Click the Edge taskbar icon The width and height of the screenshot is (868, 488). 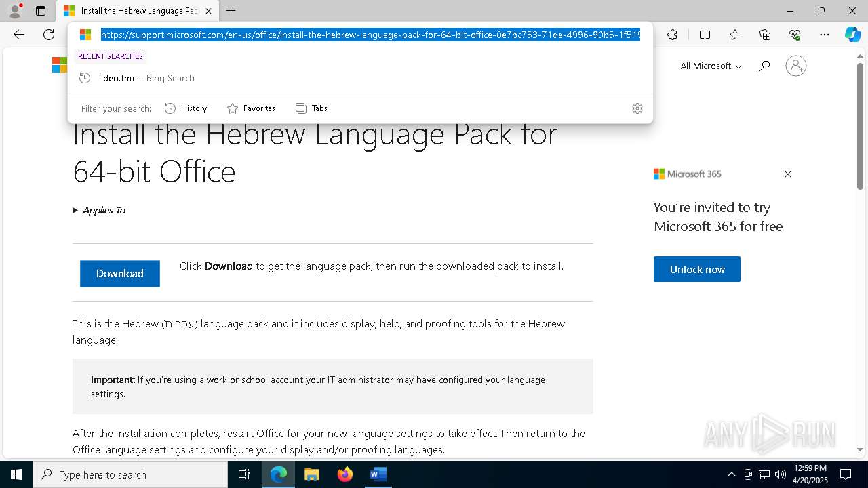(x=279, y=474)
